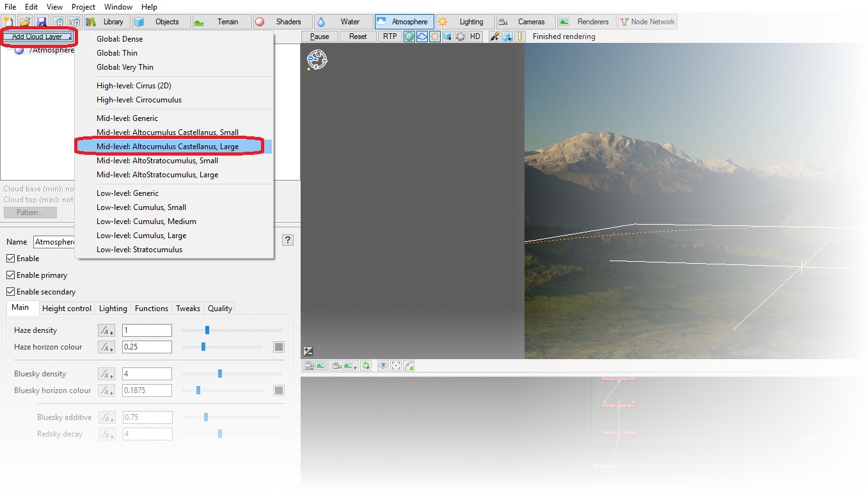
Task: Open Redsky decay animation button
Action: [106, 434]
